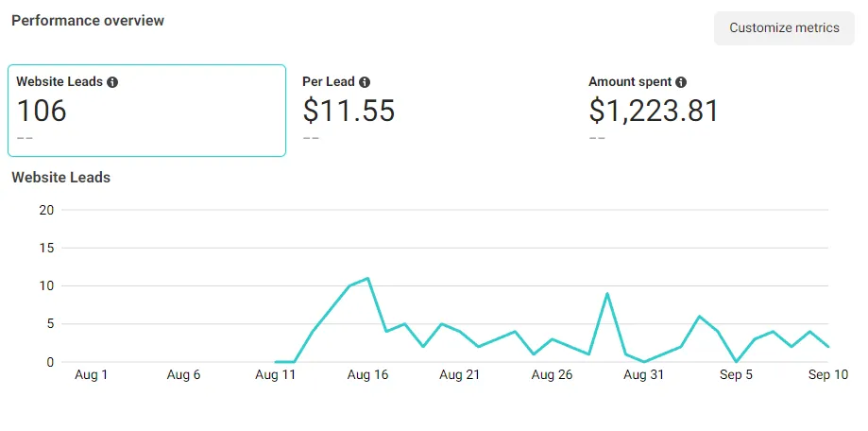The height and width of the screenshot is (431, 868).
Task: Click the $1,223.81 amount spent value
Action: click(x=654, y=111)
